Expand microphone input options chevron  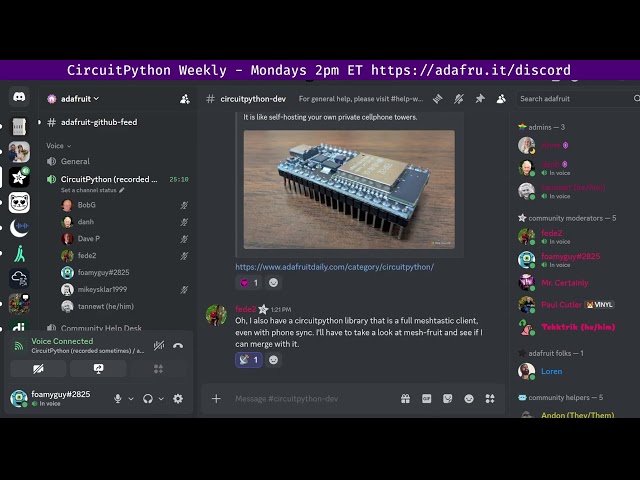(x=131, y=399)
